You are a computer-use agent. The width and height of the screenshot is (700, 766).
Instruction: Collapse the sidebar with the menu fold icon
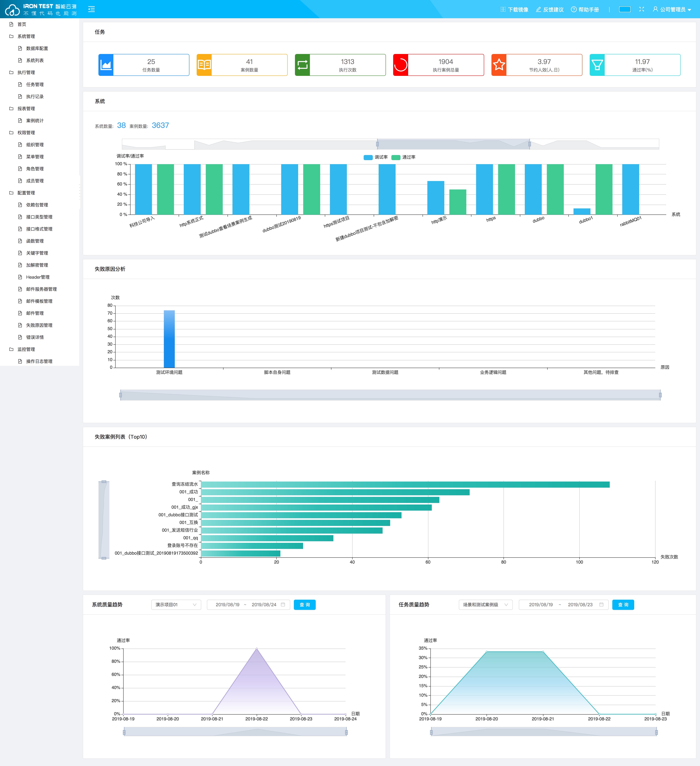point(92,9)
